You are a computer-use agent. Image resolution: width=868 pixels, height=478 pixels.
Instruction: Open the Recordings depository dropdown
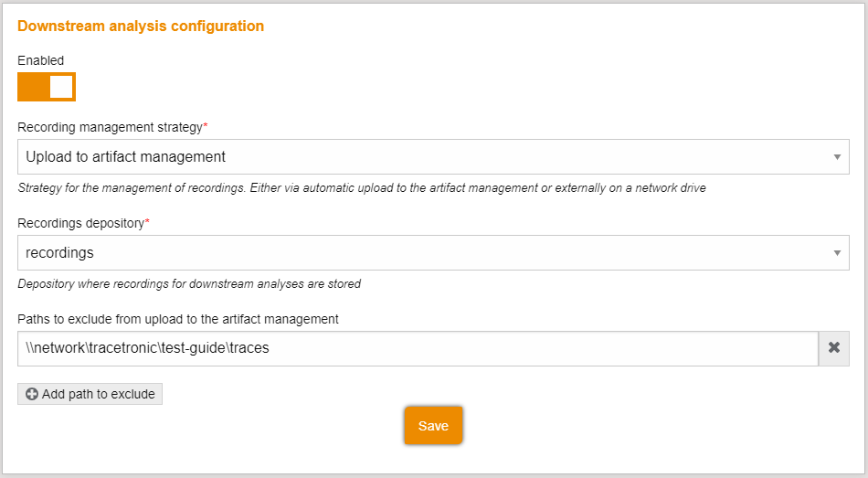pyautogui.click(x=433, y=253)
